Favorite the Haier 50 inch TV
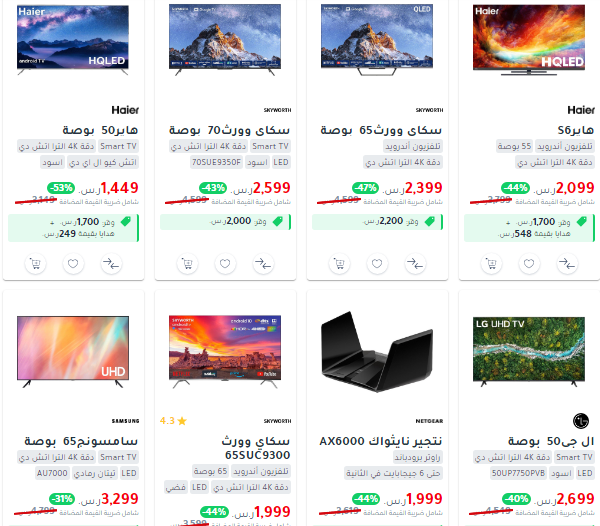The image size is (600, 526). coord(73,264)
